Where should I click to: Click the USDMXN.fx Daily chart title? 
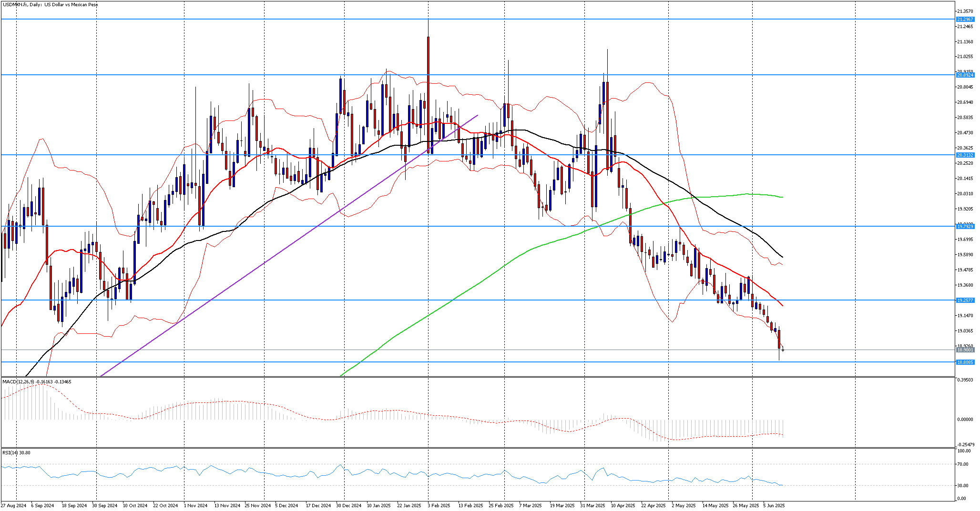[50, 5]
